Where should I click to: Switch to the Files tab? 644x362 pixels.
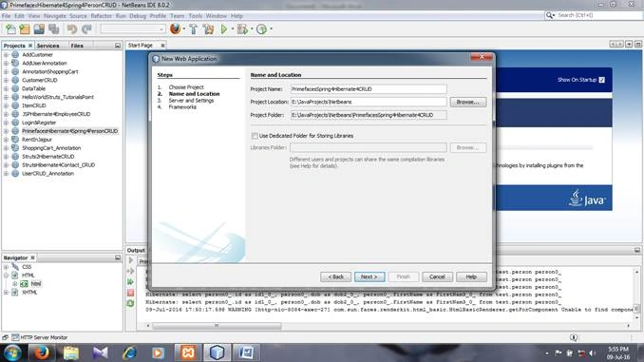(x=77, y=46)
